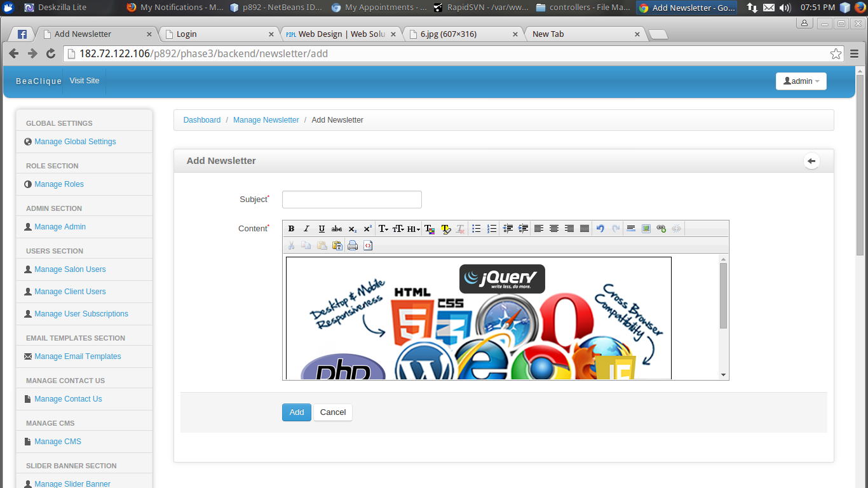Click the copy icon in the editor

click(x=306, y=245)
